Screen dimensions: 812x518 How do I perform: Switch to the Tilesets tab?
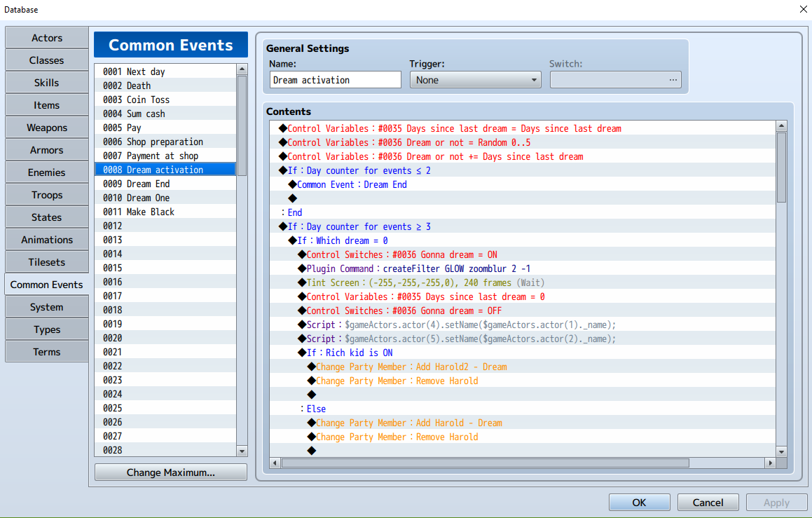click(x=47, y=262)
